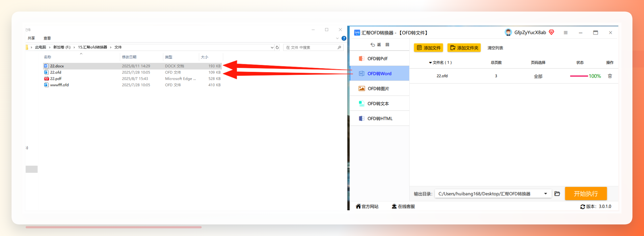This screenshot has width=644, height=236.
Task: Collapse the 文件名 (1) list header arrow
Action: click(430, 63)
